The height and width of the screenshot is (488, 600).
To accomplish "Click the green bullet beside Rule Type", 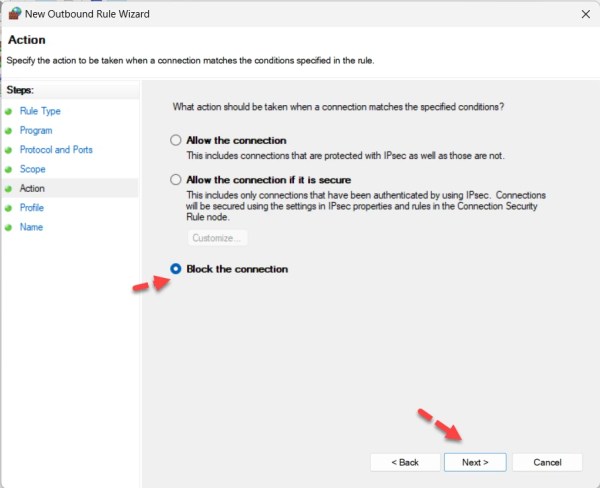I will point(8,111).
